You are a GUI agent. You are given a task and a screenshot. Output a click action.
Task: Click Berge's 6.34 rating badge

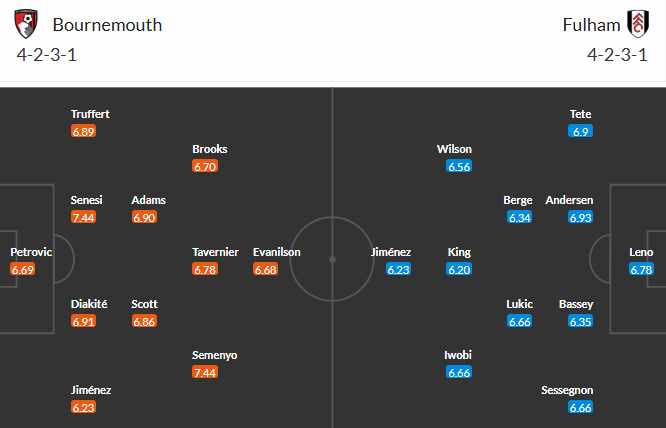click(520, 217)
